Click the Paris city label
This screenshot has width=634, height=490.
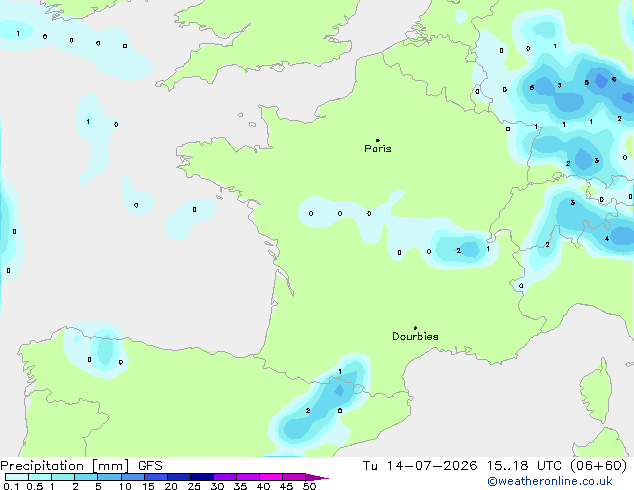378,149
